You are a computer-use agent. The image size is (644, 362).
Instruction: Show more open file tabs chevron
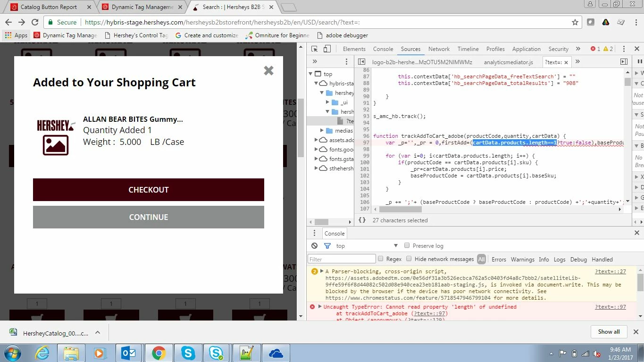[577, 61]
